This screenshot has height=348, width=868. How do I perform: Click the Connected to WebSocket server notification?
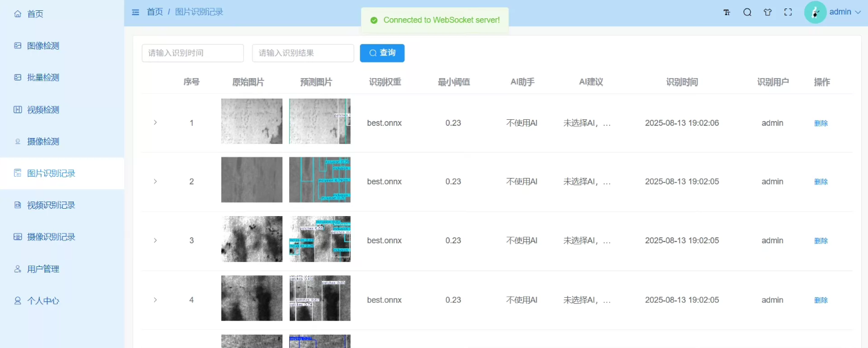pos(435,20)
